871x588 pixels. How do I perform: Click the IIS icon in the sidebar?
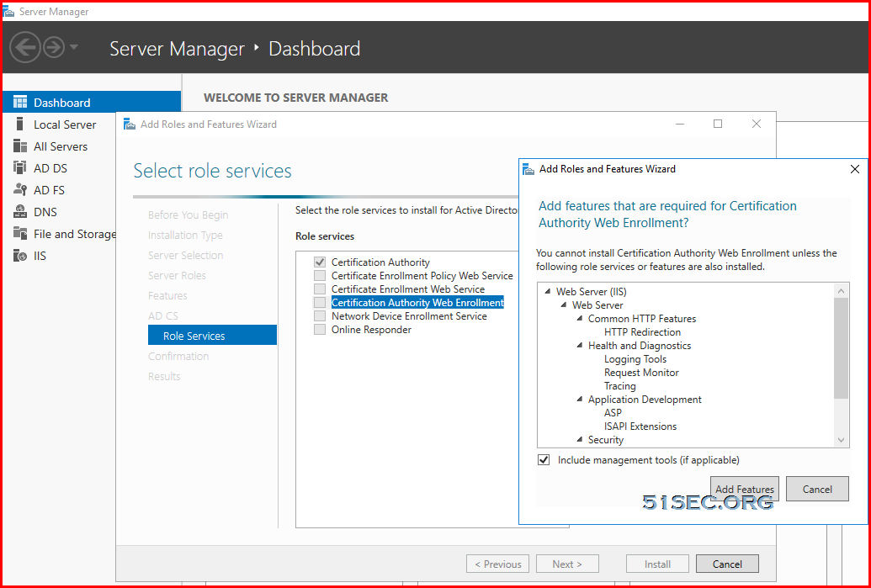click(20, 256)
